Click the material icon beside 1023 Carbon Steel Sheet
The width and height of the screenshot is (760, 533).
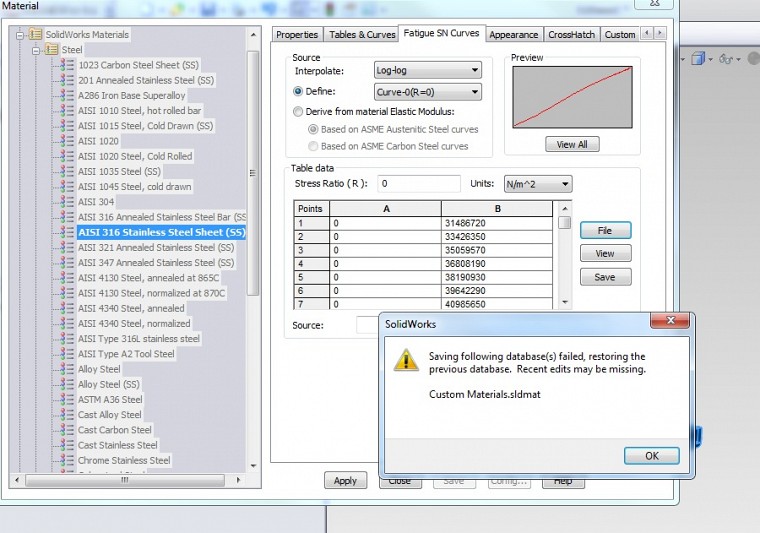(67, 65)
